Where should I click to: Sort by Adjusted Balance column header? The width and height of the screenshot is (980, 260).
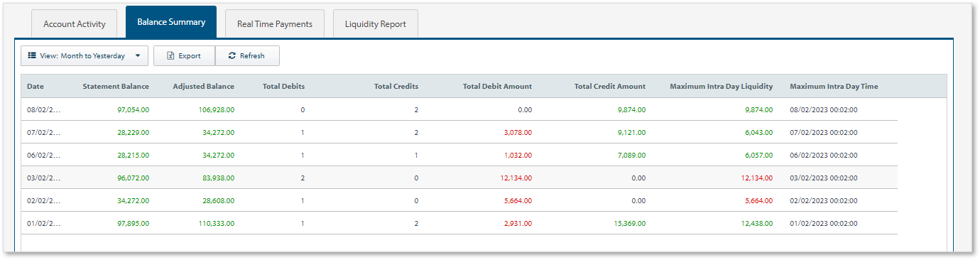(203, 87)
